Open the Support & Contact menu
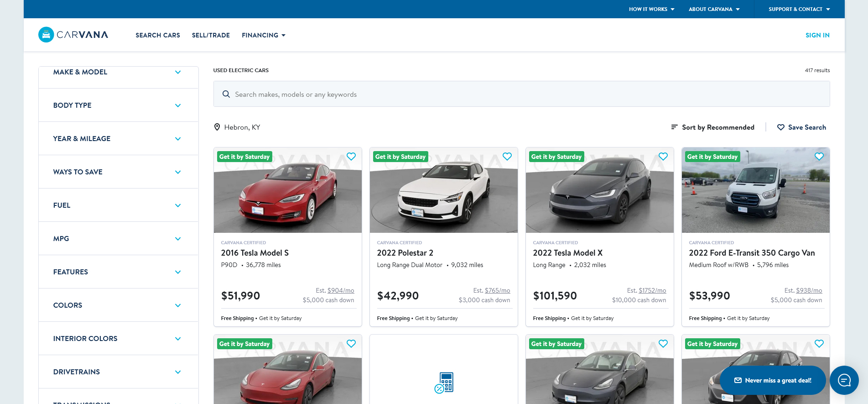Screen dimensions: 868x404 799,9
